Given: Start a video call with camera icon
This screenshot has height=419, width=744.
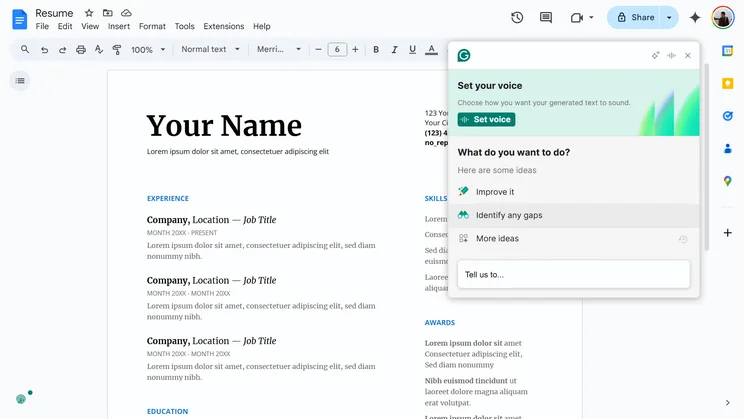Looking at the screenshot, I should coord(577,18).
